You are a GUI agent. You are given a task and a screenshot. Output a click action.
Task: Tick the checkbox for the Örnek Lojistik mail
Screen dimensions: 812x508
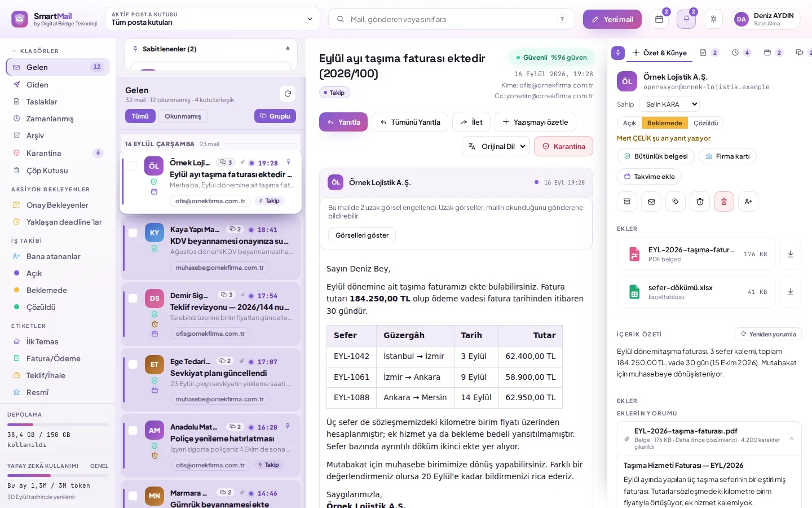[132, 166]
